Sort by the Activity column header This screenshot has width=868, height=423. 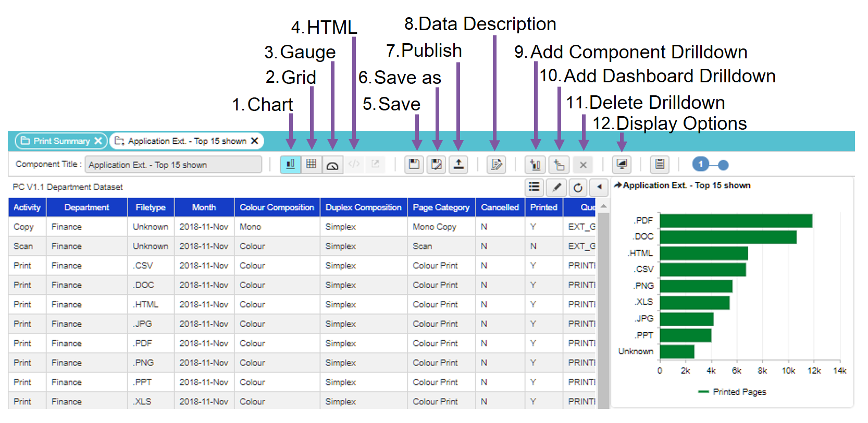point(27,207)
